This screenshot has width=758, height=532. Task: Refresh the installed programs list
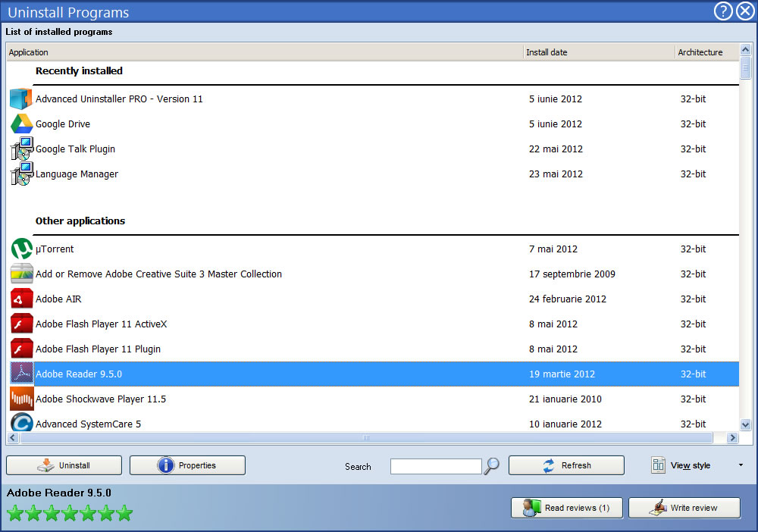point(566,465)
